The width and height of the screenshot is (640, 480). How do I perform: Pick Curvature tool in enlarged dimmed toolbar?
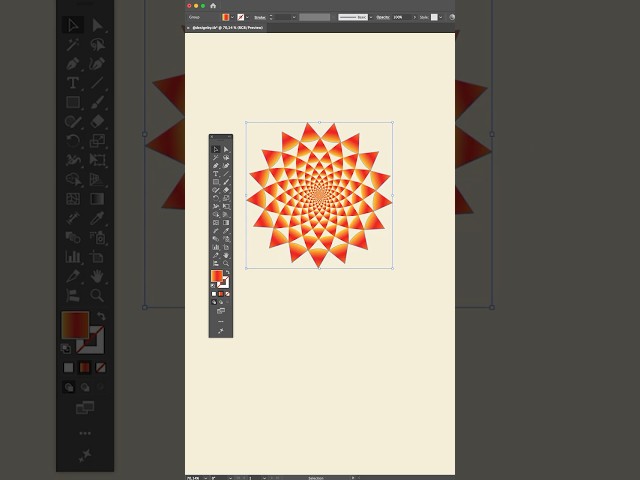(97, 63)
